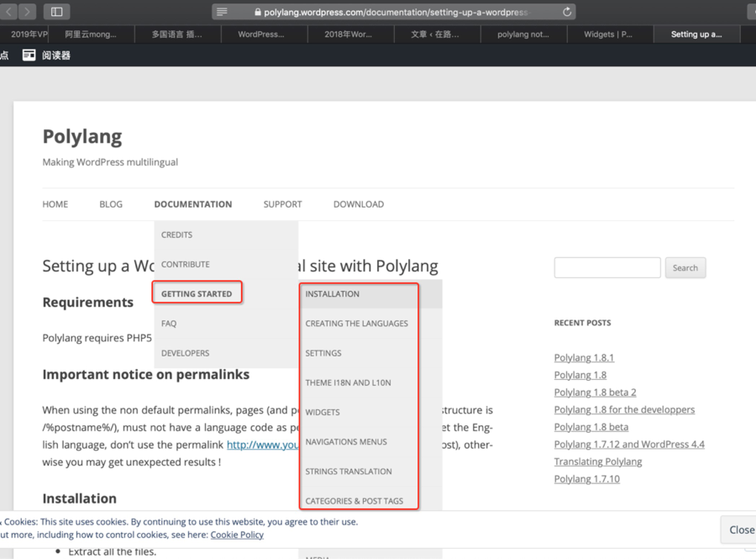Open CREATING THE LANGUAGES entry

click(x=370, y=324)
